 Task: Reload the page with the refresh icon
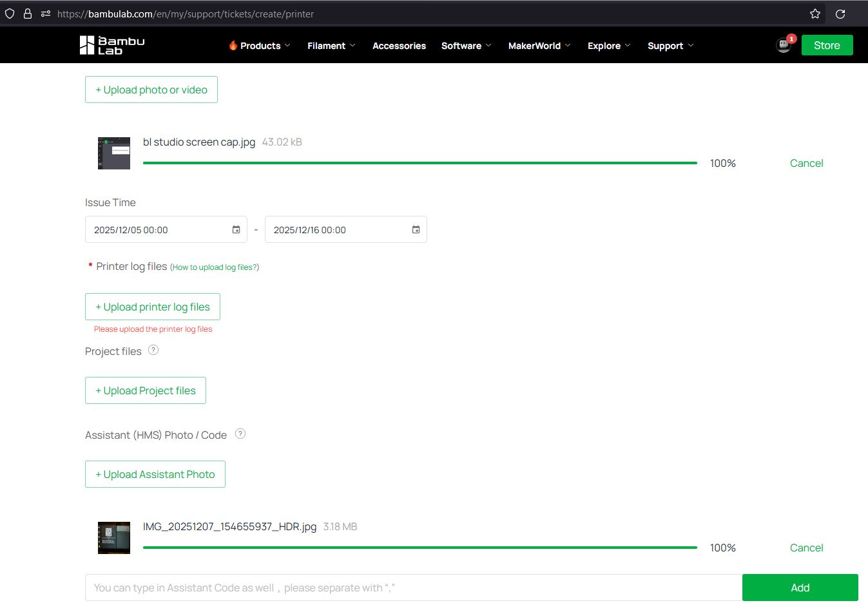[840, 14]
